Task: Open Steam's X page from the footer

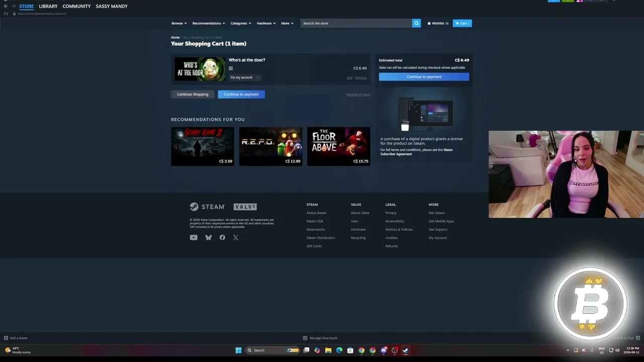Action: [235, 237]
